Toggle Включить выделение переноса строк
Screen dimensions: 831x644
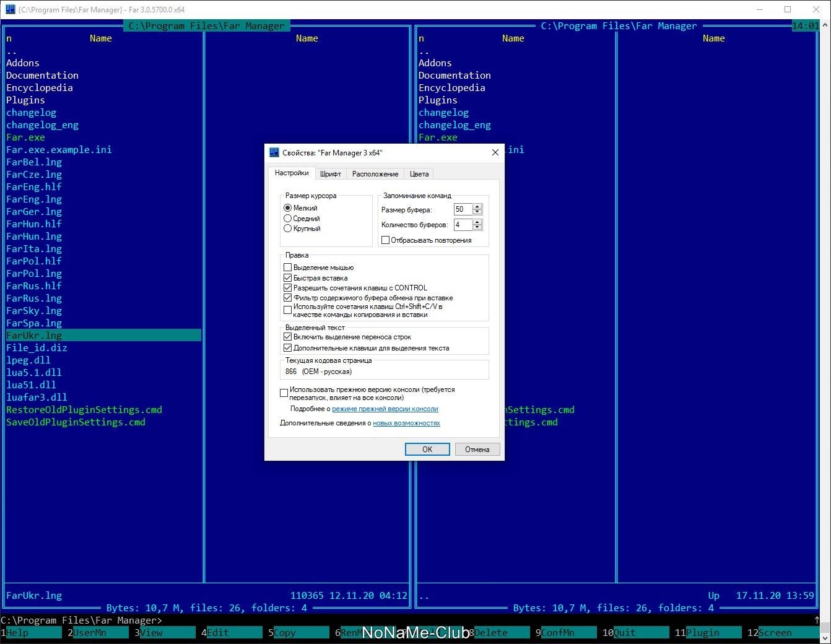[287, 337]
